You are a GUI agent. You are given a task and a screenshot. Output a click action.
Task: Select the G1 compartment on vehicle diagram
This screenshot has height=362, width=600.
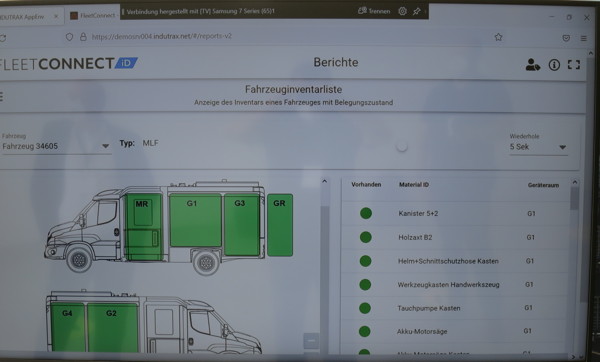[195, 220]
